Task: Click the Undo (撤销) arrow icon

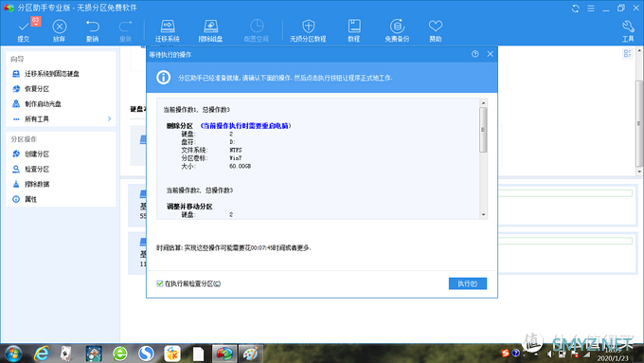Action: [x=93, y=27]
